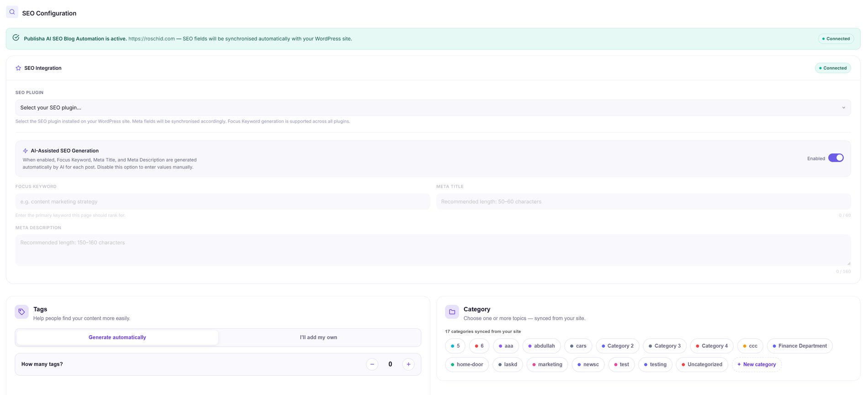Click the 'How many tags?' label

pyautogui.click(x=42, y=364)
